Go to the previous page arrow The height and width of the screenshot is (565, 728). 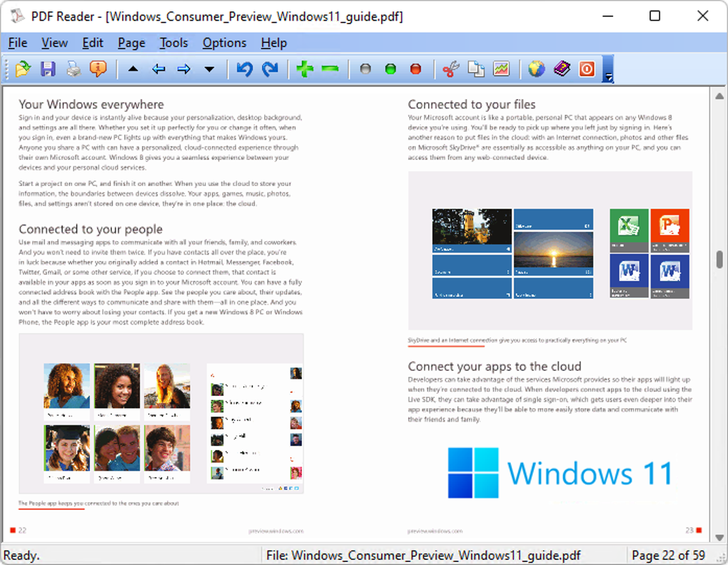point(158,68)
